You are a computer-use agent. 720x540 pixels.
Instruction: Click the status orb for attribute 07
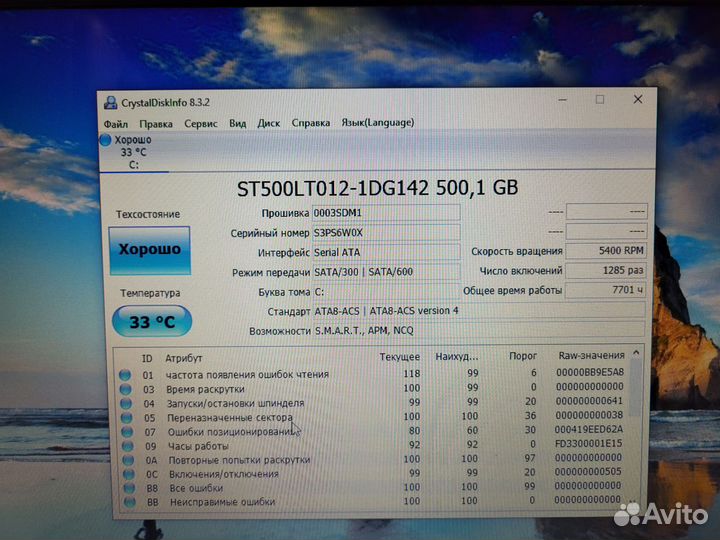tap(127, 432)
